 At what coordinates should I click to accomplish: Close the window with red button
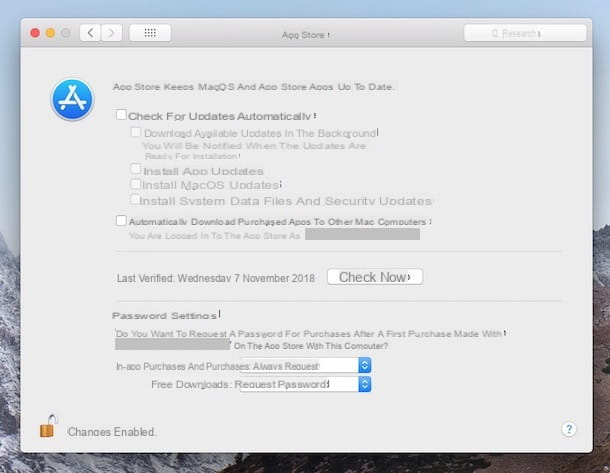tap(35, 33)
